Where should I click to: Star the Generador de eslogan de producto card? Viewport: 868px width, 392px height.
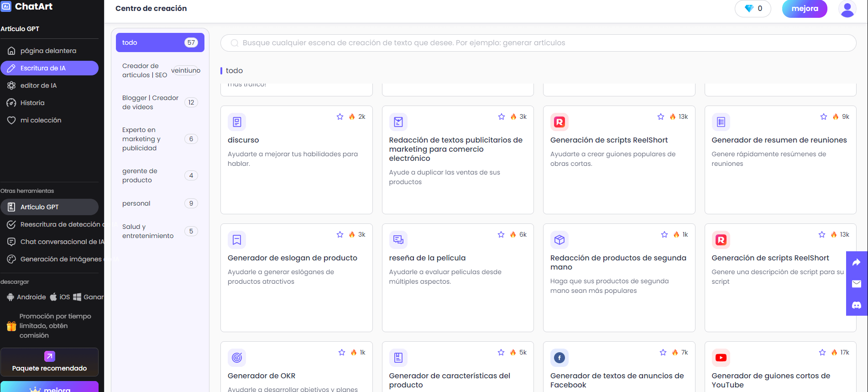pos(340,234)
